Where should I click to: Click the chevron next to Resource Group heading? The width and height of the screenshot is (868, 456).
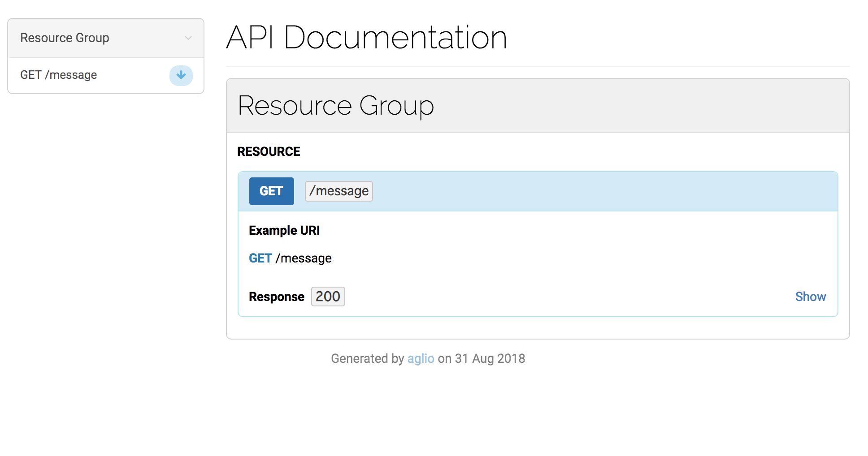(188, 38)
